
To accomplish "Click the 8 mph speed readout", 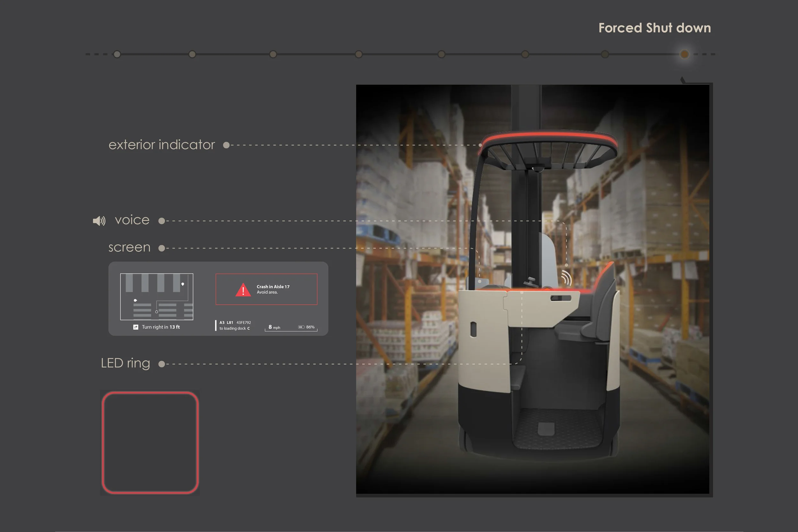I will 275,327.
